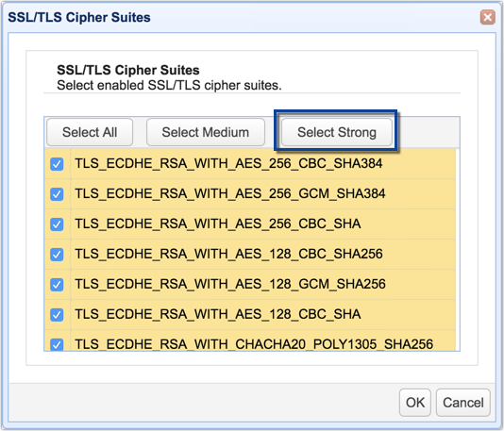Toggle TLS_ECDHE_RSA_WITH_AES_256_CBC_SHA checkbox
This screenshot has height=431, width=504.
pyautogui.click(x=57, y=224)
